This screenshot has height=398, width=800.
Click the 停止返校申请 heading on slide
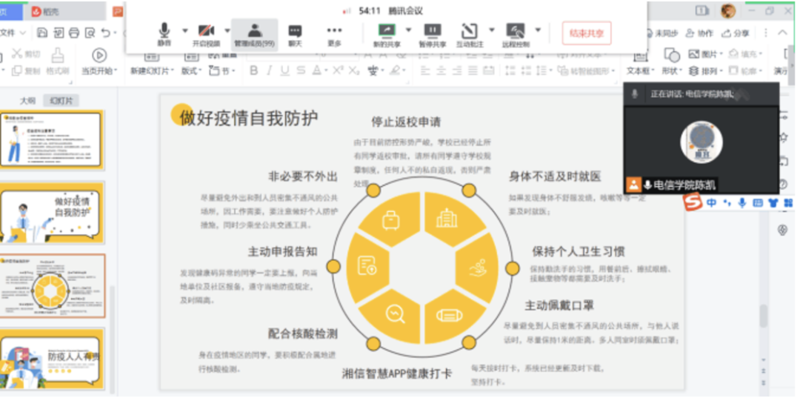(406, 122)
